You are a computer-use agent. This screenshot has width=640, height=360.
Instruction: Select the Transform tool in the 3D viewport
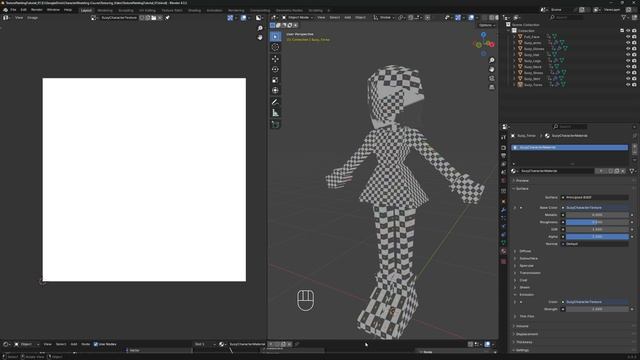tap(276, 90)
